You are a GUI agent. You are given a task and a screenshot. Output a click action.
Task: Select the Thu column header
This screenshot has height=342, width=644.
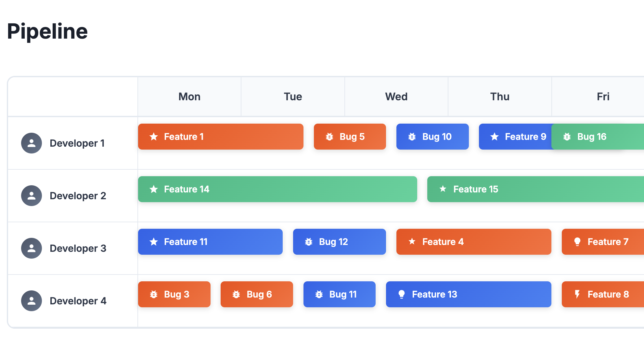(x=500, y=97)
